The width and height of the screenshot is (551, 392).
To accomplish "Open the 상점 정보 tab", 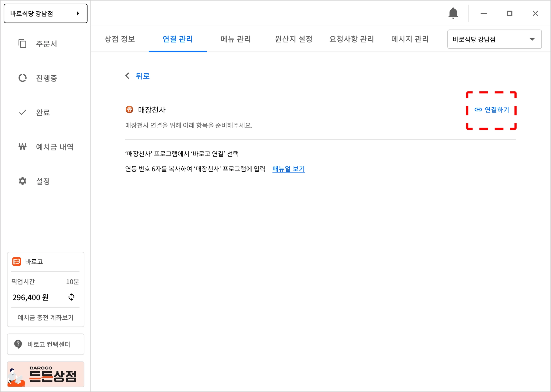I will [120, 39].
